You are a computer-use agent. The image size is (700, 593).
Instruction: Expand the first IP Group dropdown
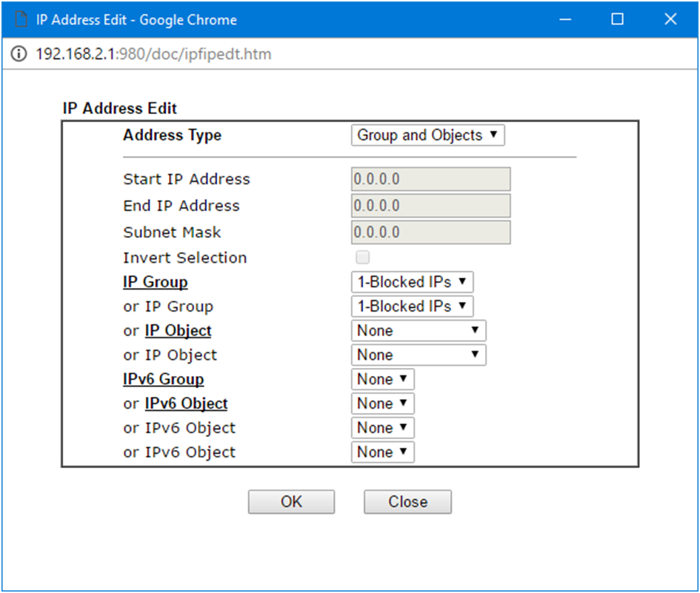[x=412, y=282]
